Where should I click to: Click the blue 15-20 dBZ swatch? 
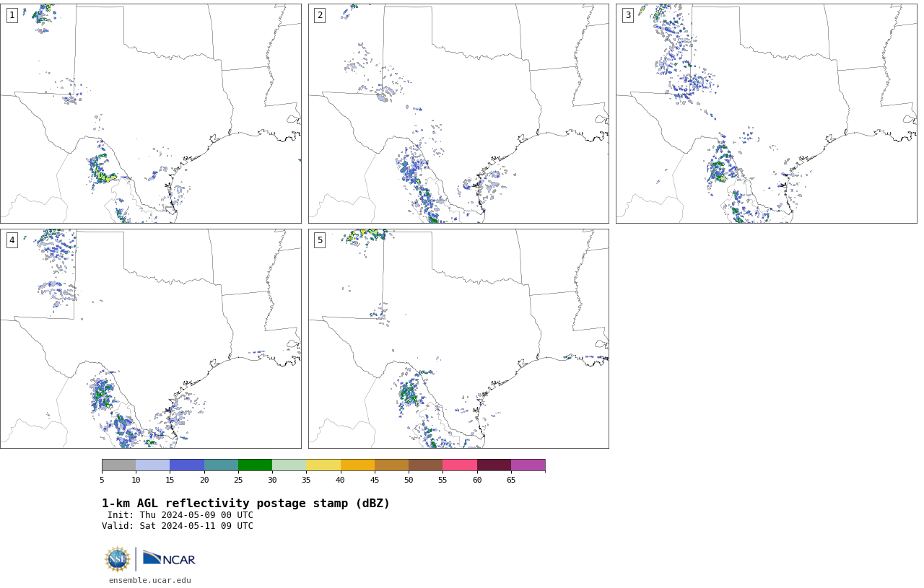[x=187, y=465]
